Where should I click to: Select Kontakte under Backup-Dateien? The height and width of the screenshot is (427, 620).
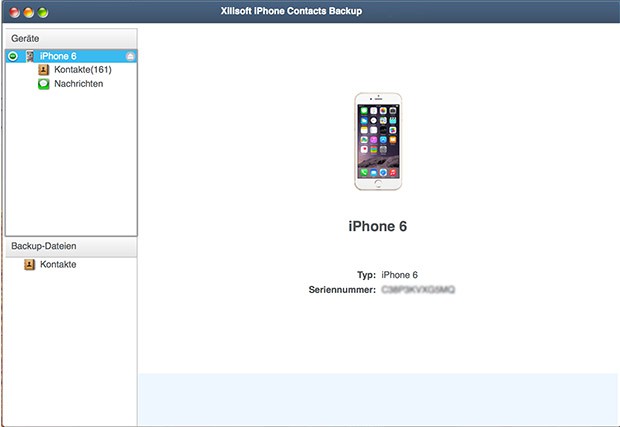58,265
